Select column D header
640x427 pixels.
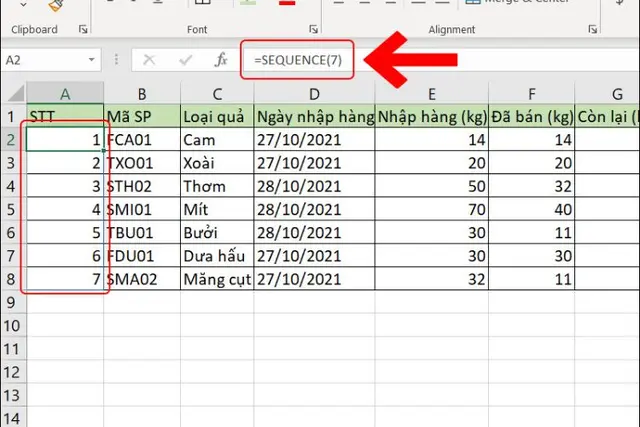click(x=314, y=94)
